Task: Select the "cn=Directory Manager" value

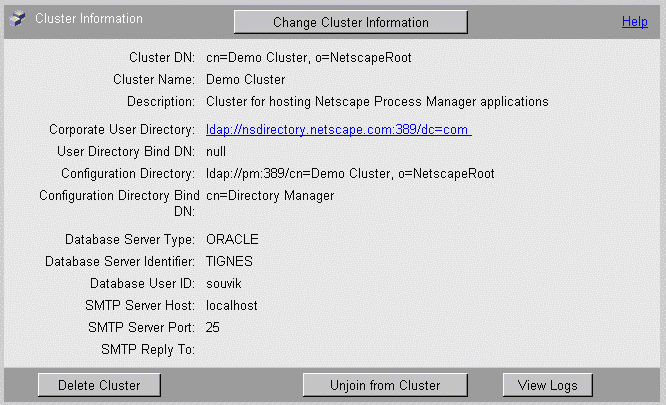Action: (x=270, y=196)
